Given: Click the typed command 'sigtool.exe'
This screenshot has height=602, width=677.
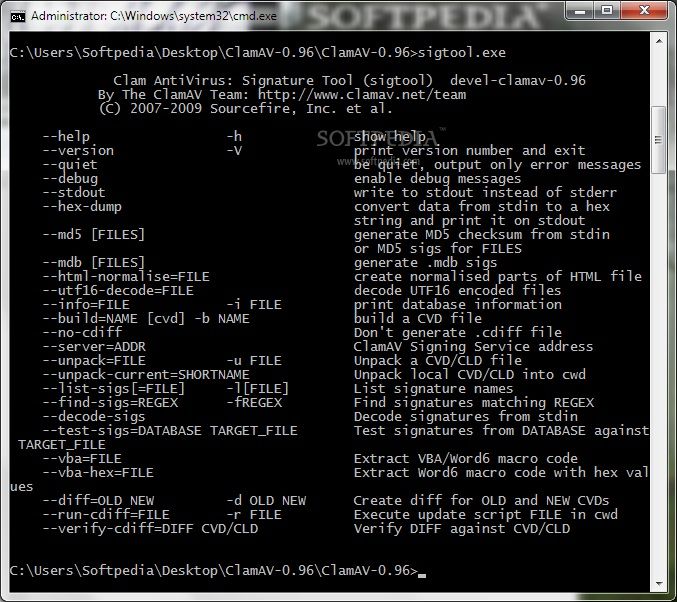Looking at the screenshot, I should 462,53.
